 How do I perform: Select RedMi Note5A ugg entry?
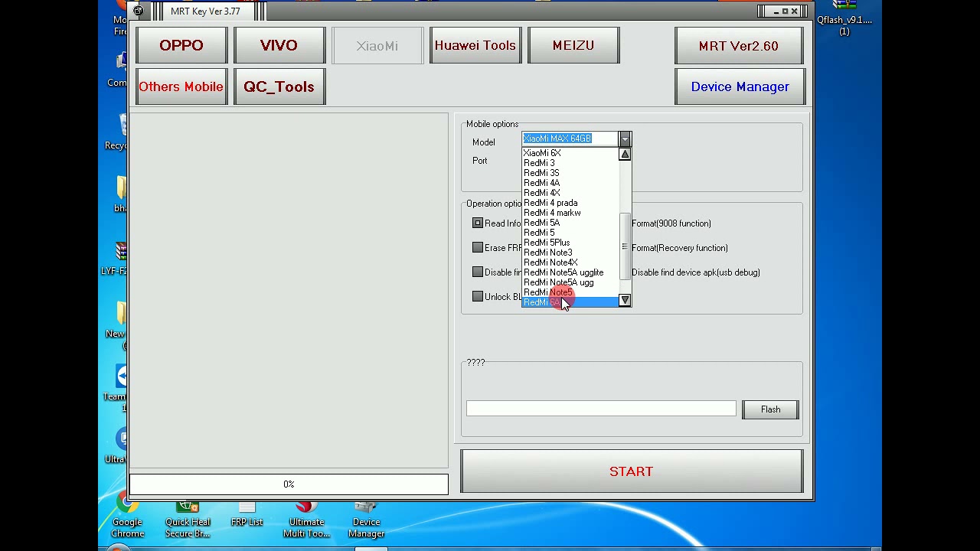pos(570,282)
